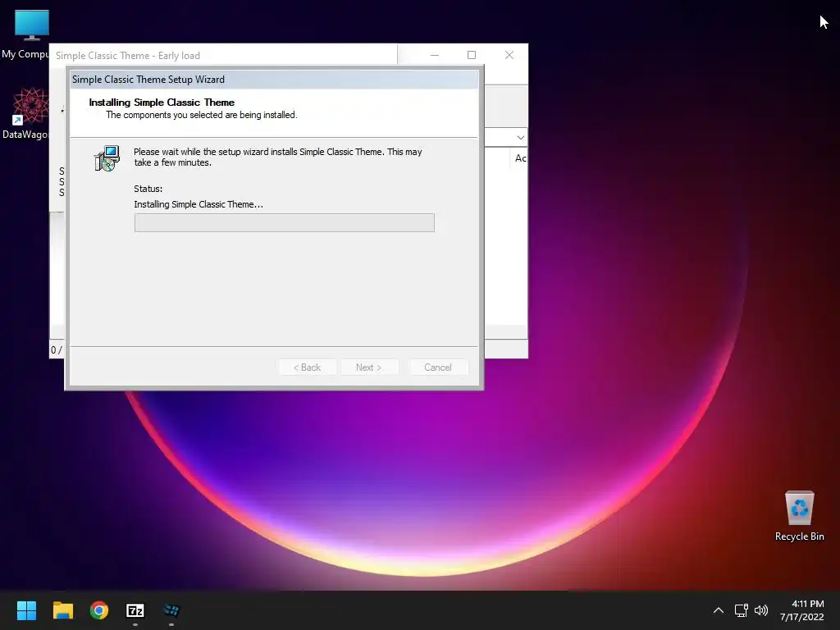This screenshot has width=840, height=630.
Task: Open the clock showing 4:11 PM
Action: tap(802, 610)
